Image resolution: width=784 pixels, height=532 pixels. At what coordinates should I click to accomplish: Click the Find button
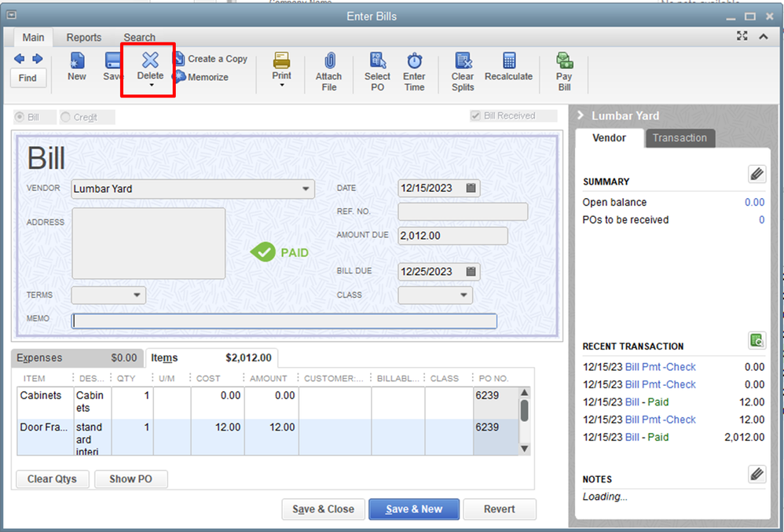27,78
